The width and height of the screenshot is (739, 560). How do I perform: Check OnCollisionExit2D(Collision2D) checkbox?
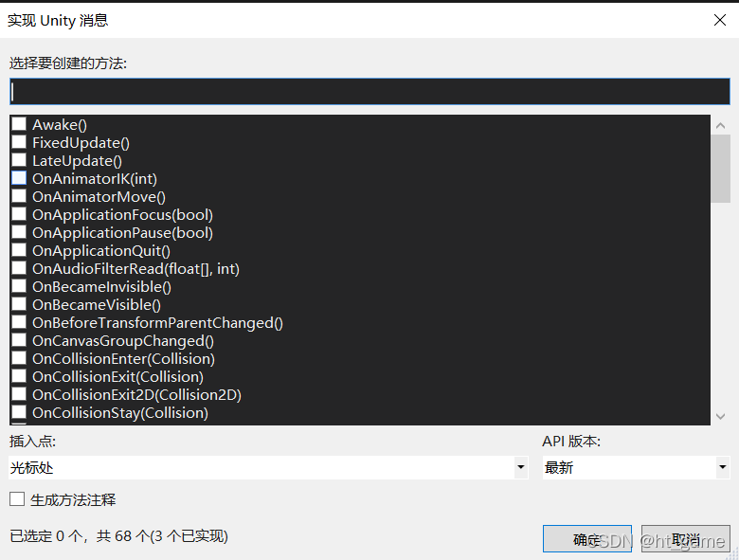19,394
